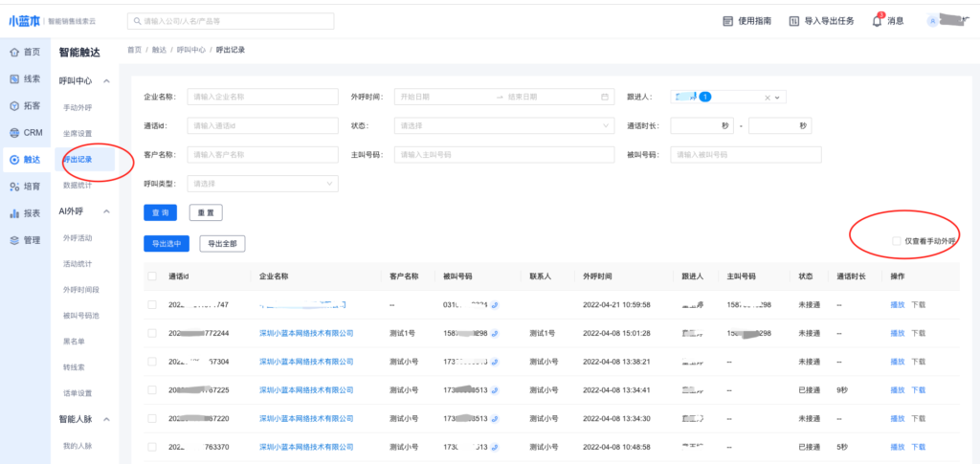This screenshot has height=464, width=980.
Task: Open the CRM module in the sidebar
Action: [26, 133]
